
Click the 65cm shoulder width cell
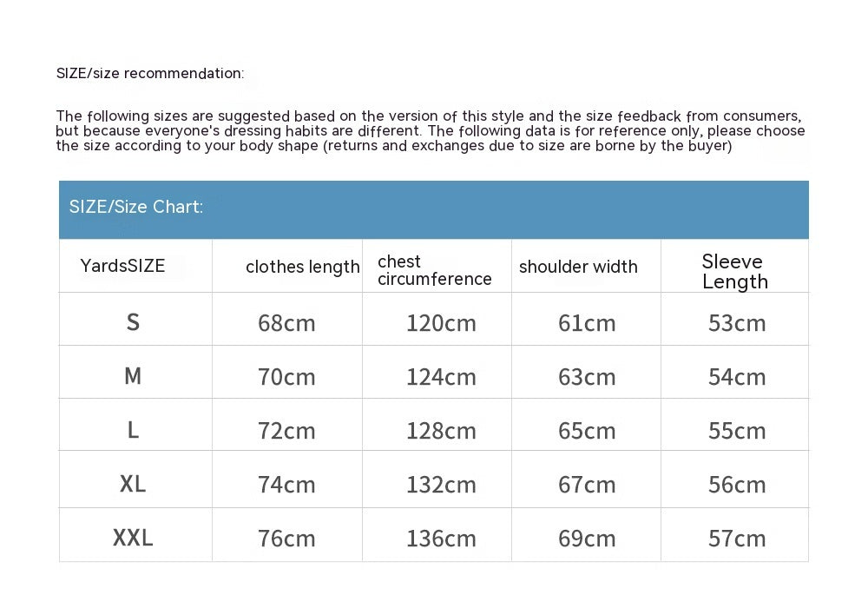(587, 431)
